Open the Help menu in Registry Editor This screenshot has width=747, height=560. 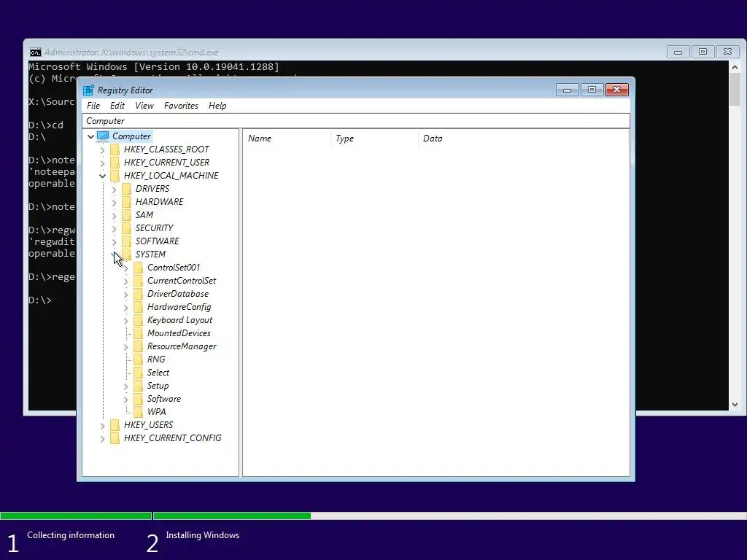[x=217, y=106]
